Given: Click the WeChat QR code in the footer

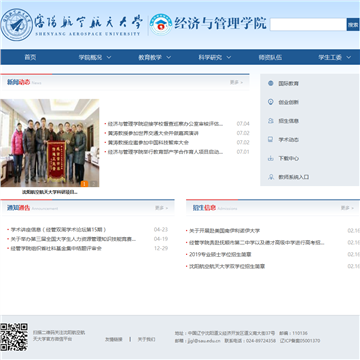Looking at the screenshot, I should click(x=14, y=337).
